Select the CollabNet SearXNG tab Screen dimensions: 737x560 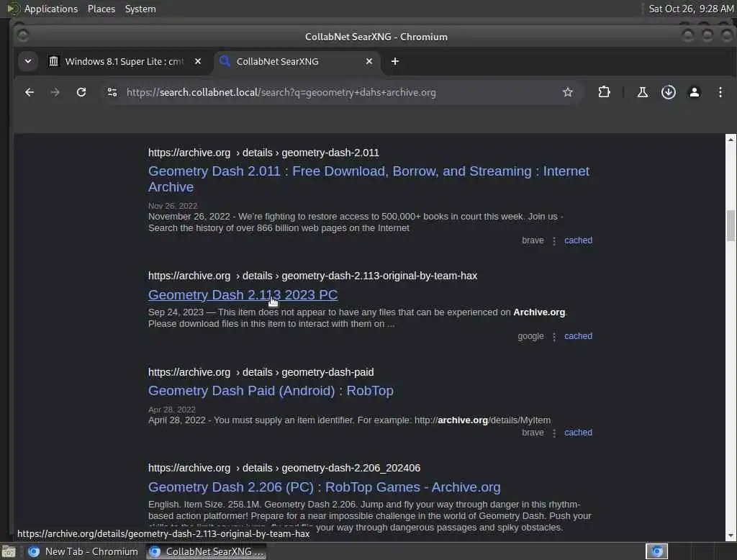pyautogui.click(x=297, y=62)
